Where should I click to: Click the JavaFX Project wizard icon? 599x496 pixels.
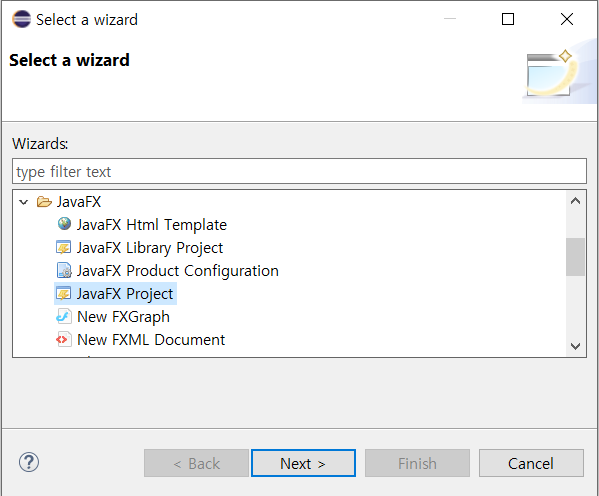tap(63, 293)
